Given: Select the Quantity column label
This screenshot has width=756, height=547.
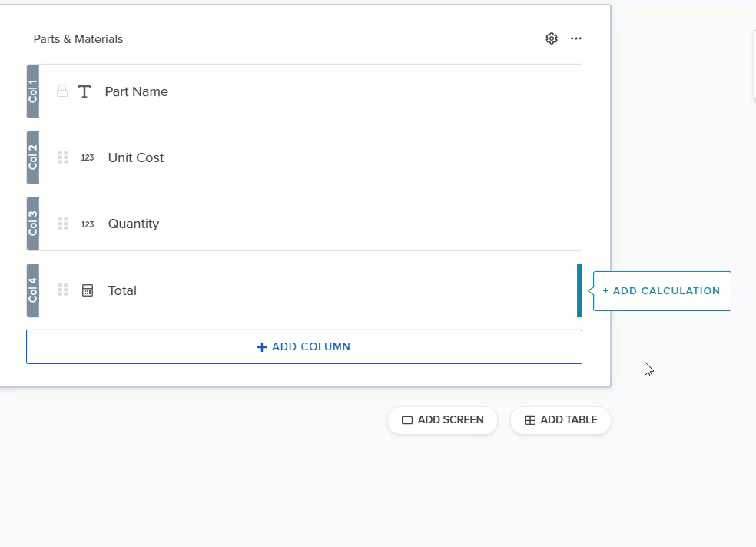Looking at the screenshot, I should 134,224.
